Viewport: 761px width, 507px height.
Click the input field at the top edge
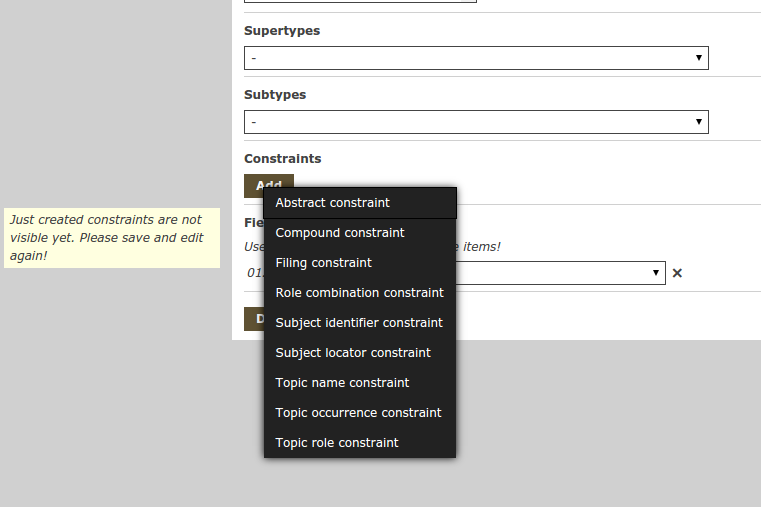point(360,1)
